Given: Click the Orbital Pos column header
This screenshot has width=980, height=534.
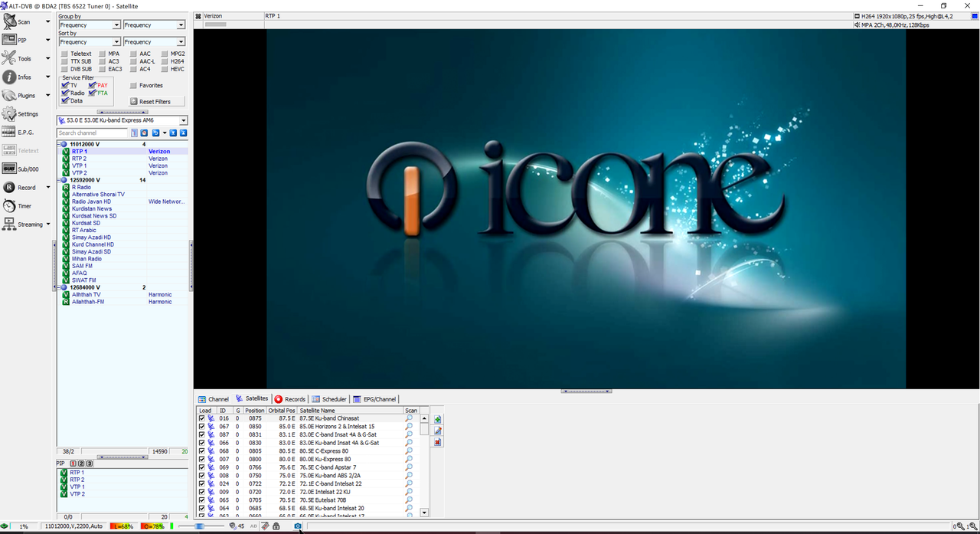Looking at the screenshot, I should pos(282,411).
